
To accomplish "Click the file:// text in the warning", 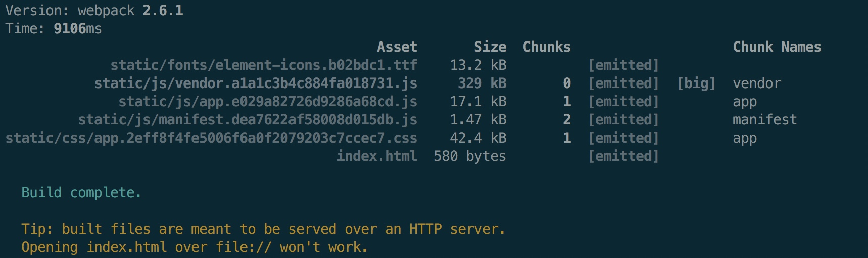I will tap(244, 247).
